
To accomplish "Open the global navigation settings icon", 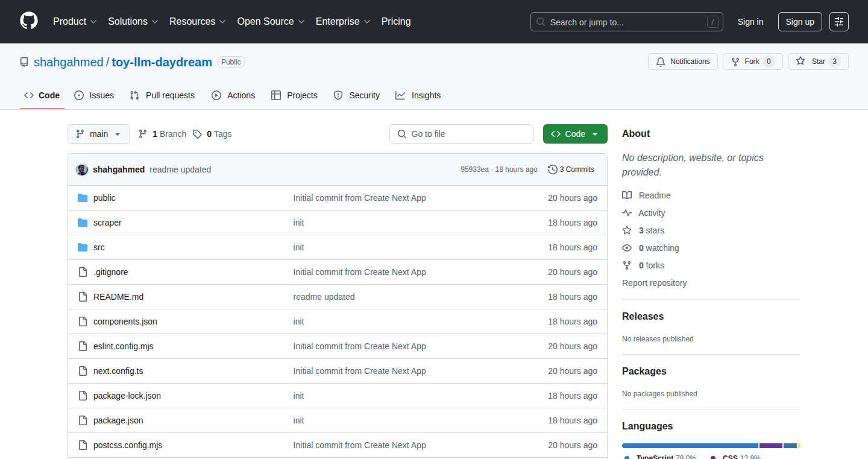I will 839,22.
